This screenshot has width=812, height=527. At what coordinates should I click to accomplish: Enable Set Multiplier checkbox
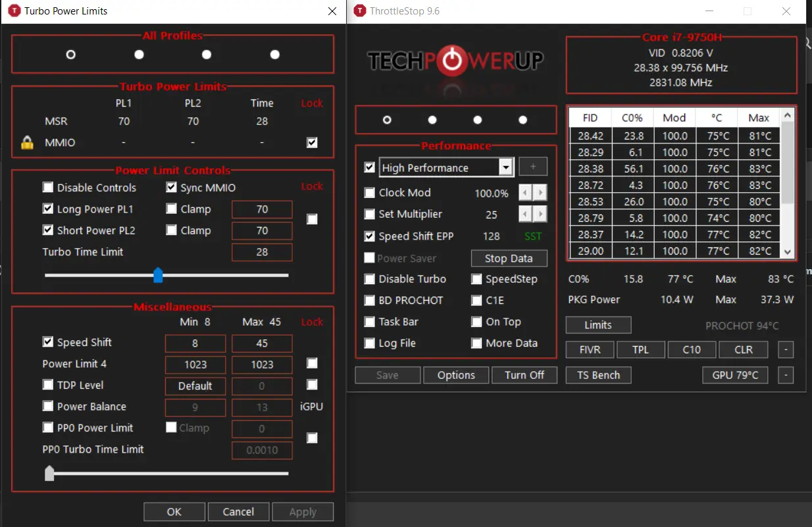click(x=370, y=214)
